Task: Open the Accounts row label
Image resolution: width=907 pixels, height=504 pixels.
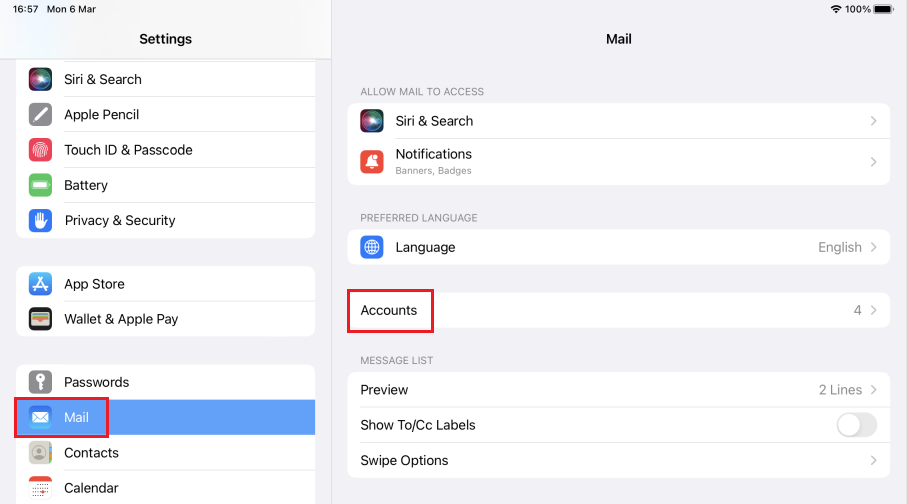Action: point(389,311)
